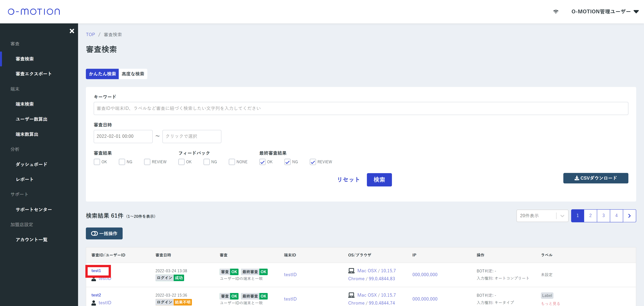This screenshot has width=644, height=306.
Task: Open 一括操作 bulk operation toggle button
Action: pyautogui.click(x=104, y=233)
